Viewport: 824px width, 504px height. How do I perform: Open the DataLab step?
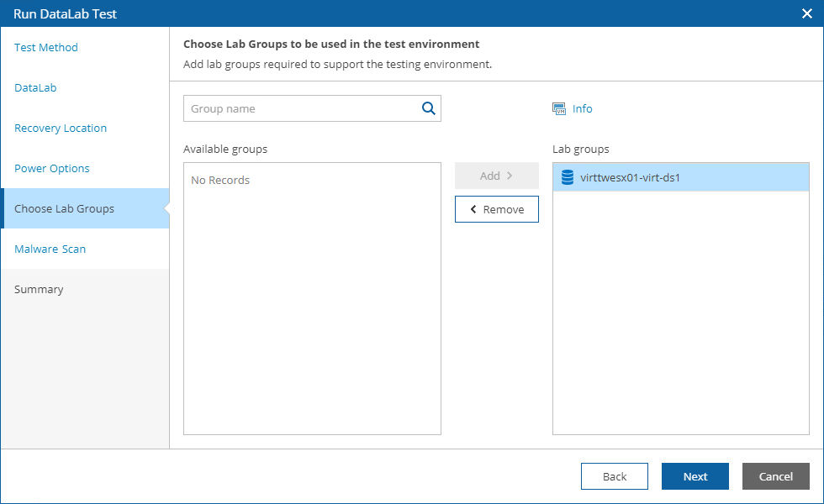(x=34, y=87)
